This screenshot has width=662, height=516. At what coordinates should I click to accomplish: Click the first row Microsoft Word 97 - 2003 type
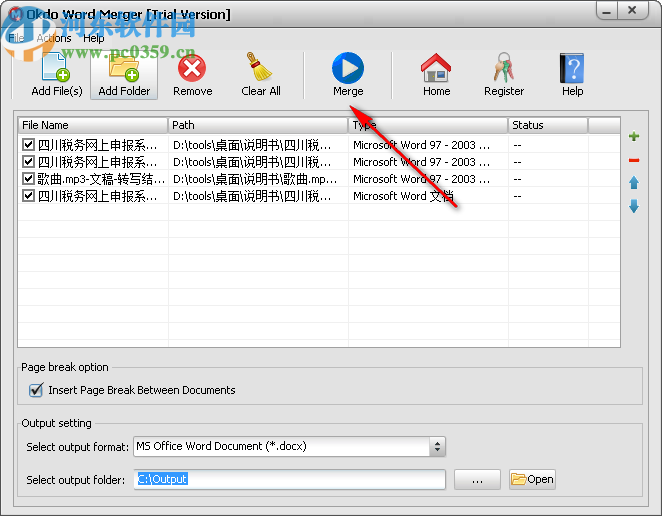pos(421,145)
